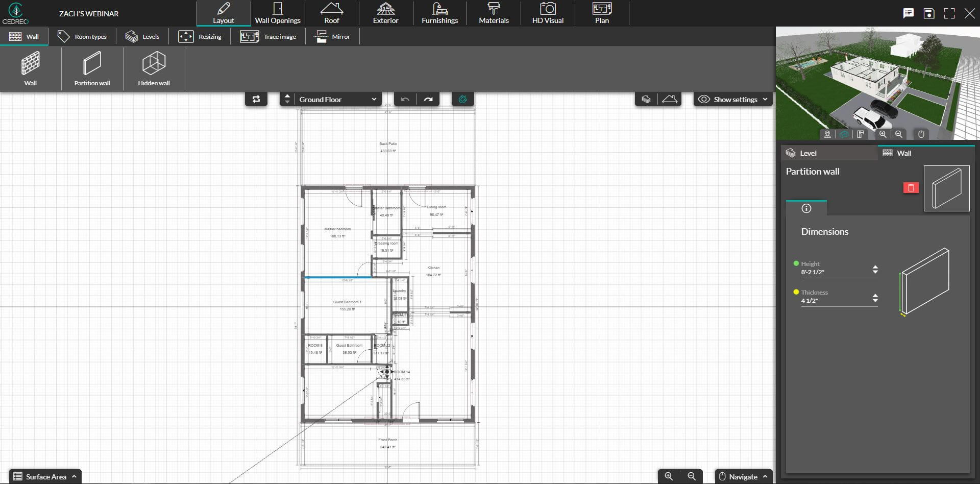The height and width of the screenshot is (484, 980).
Task: Select the Hidden wall tool
Action: (x=153, y=68)
